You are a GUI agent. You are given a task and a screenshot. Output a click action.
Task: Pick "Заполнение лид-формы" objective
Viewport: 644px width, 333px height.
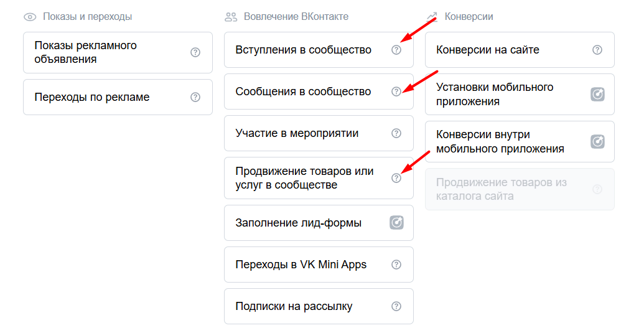298,222
